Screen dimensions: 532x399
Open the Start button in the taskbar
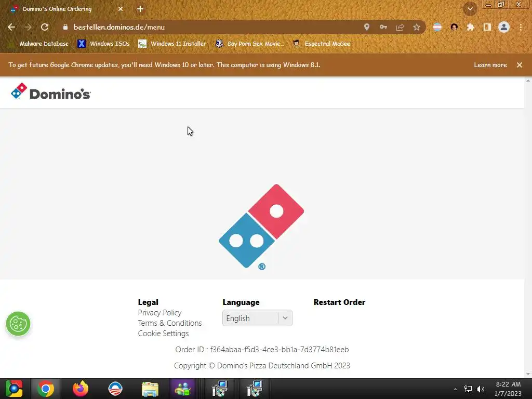coord(14,389)
